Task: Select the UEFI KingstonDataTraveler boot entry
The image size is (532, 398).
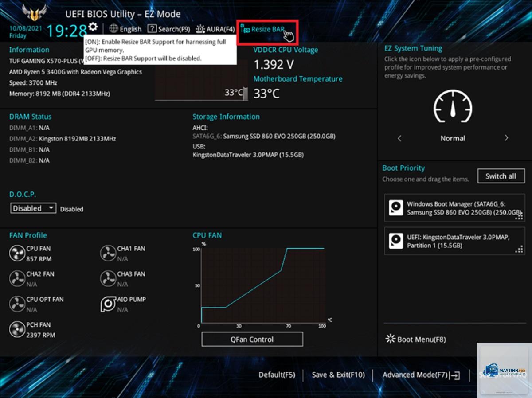Action: [455, 241]
